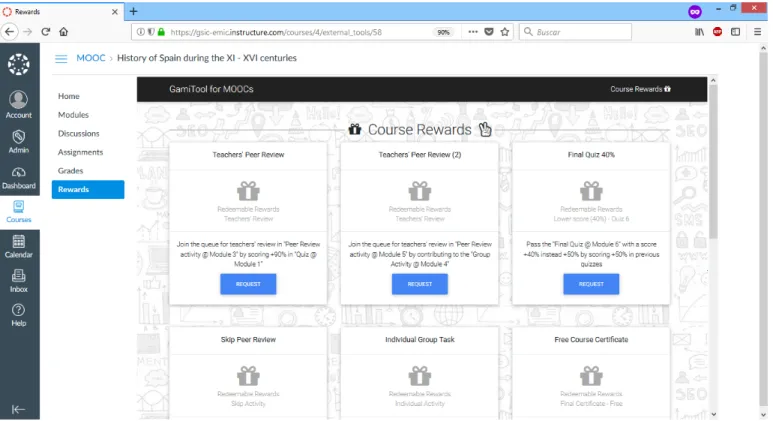Select the Rewards browser tab

[62, 11]
